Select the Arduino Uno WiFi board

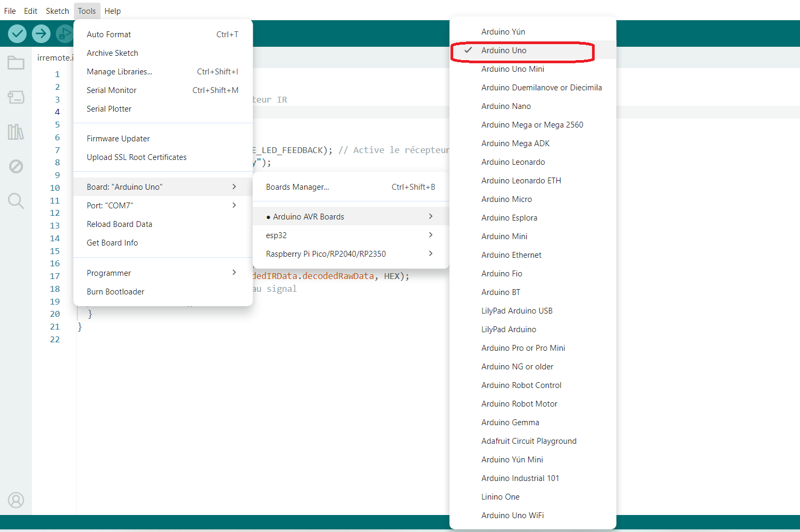533,516
